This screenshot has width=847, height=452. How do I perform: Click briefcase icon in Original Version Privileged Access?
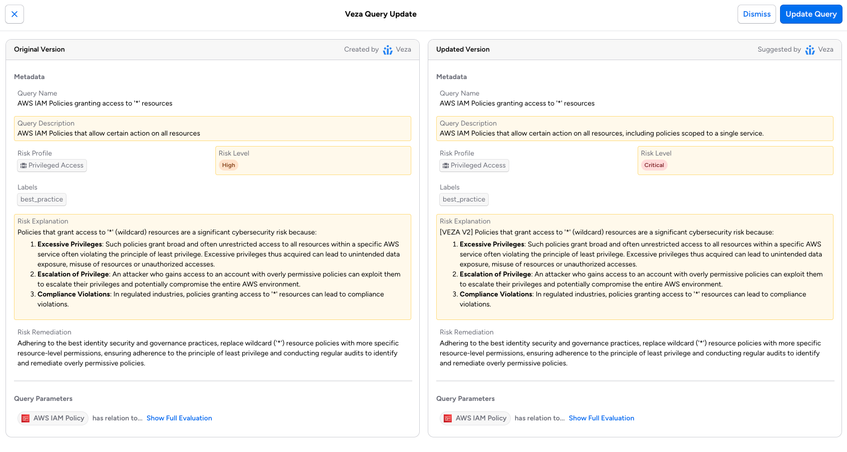click(x=23, y=165)
